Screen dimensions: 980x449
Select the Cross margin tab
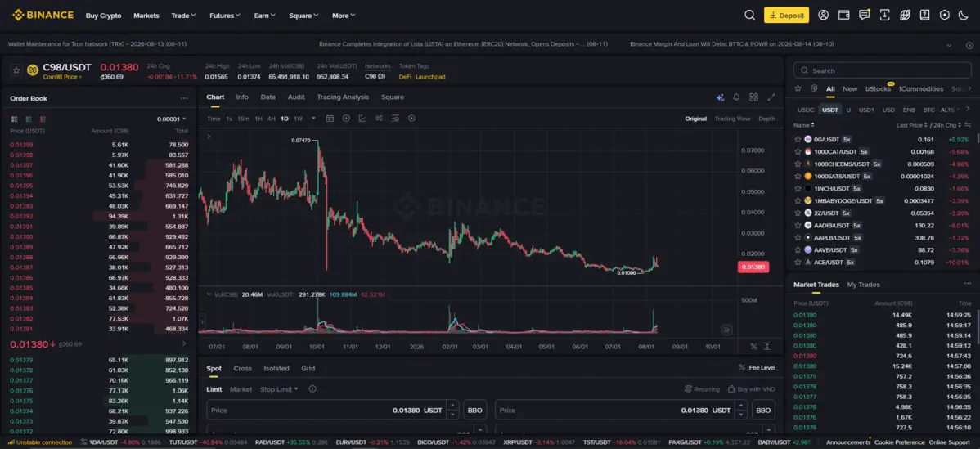242,369
